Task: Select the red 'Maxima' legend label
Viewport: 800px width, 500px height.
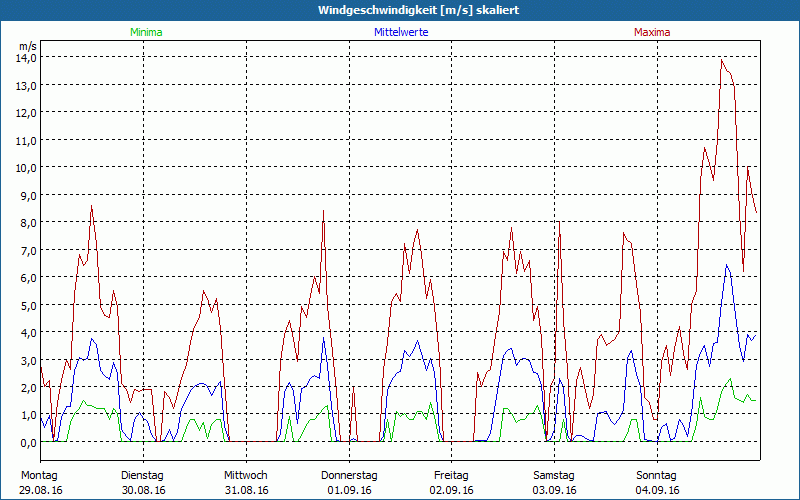Action: [x=652, y=32]
